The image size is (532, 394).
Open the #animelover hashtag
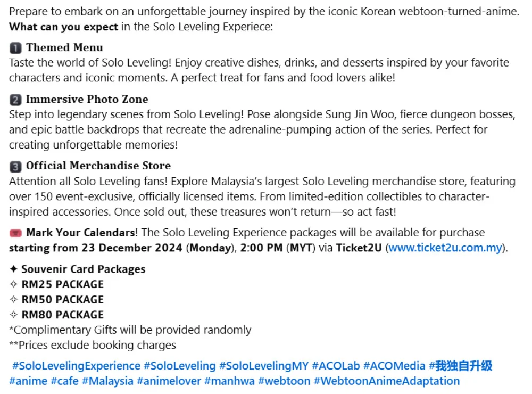pos(169,381)
